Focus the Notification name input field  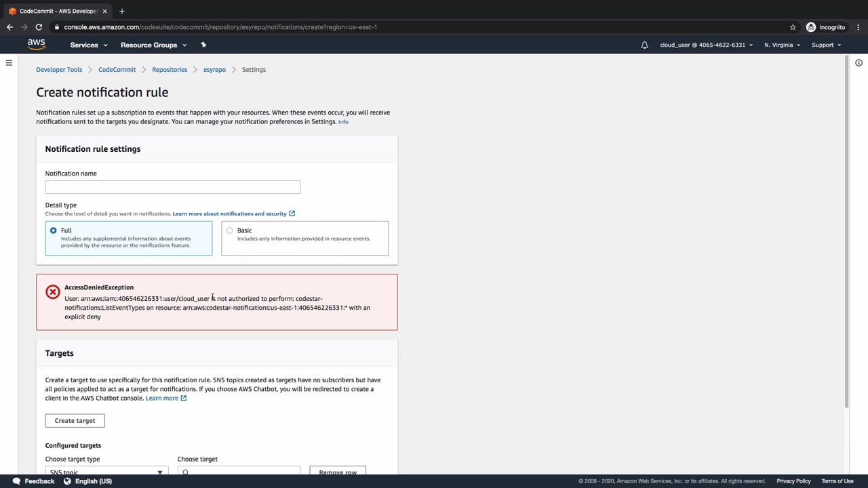coord(173,187)
